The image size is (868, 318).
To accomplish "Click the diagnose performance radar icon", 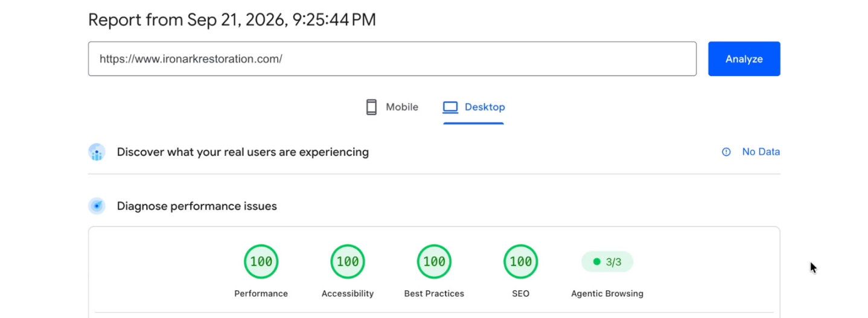I will 97,206.
